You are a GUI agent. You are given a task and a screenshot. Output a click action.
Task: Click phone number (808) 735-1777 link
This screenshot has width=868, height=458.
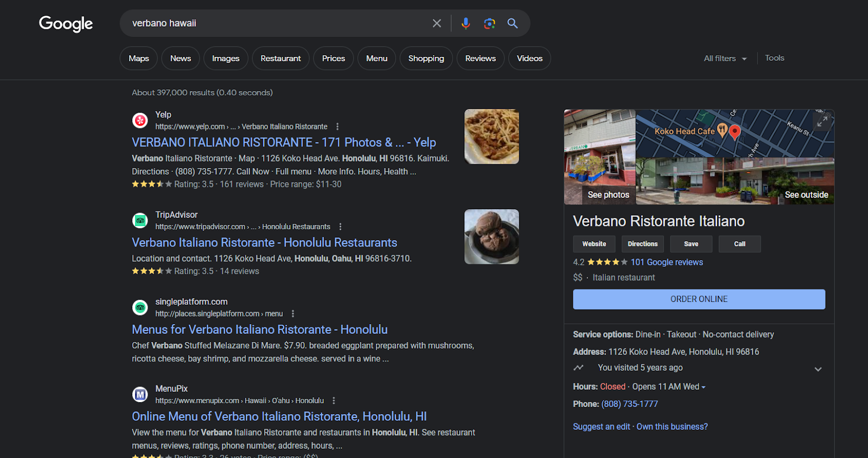(629, 404)
